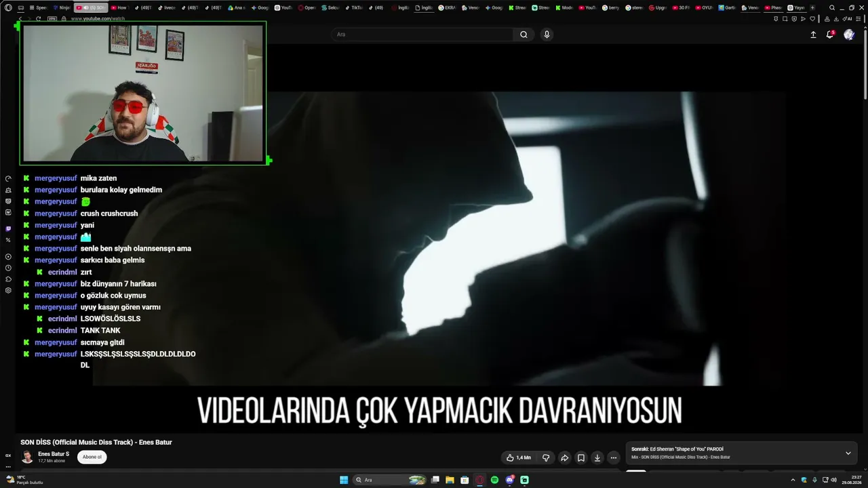This screenshot has height=488, width=868.
Task: Reload the page with the refresh icon
Action: point(38,19)
